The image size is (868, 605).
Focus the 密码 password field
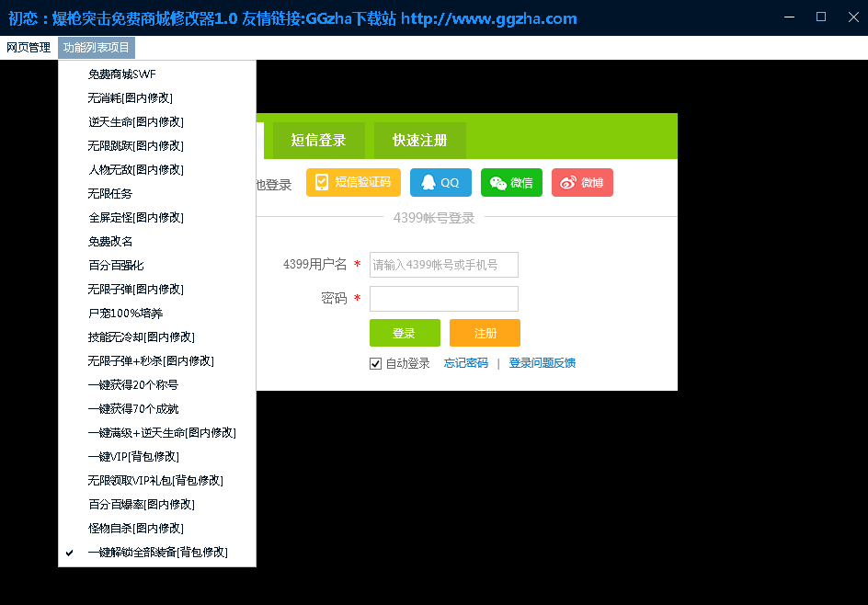[x=444, y=299]
